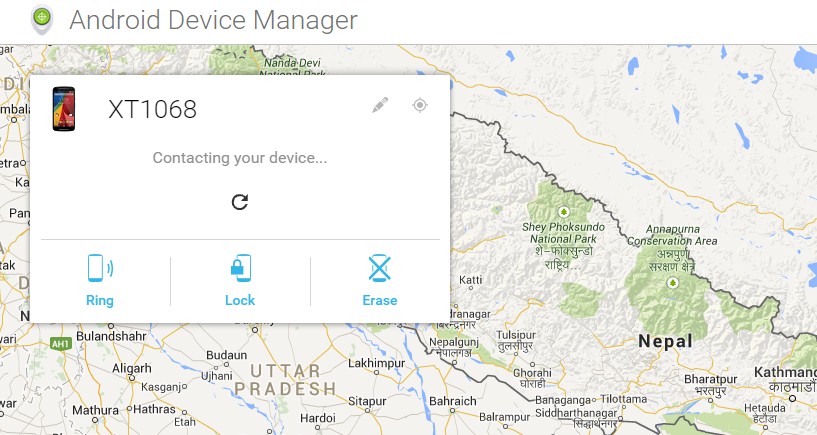The width and height of the screenshot is (817, 435).
Task: Click the circular refresh arrow icon
Action: click(x=240, y=202)
